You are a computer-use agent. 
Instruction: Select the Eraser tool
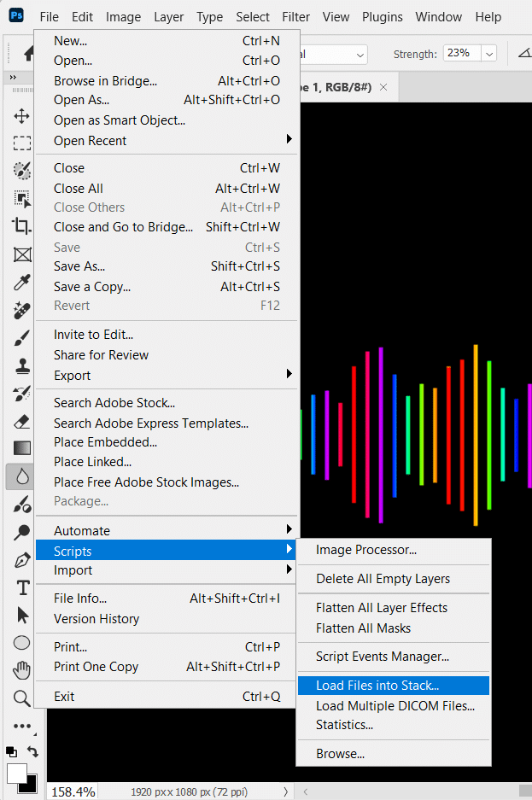[x=21, y=421]
